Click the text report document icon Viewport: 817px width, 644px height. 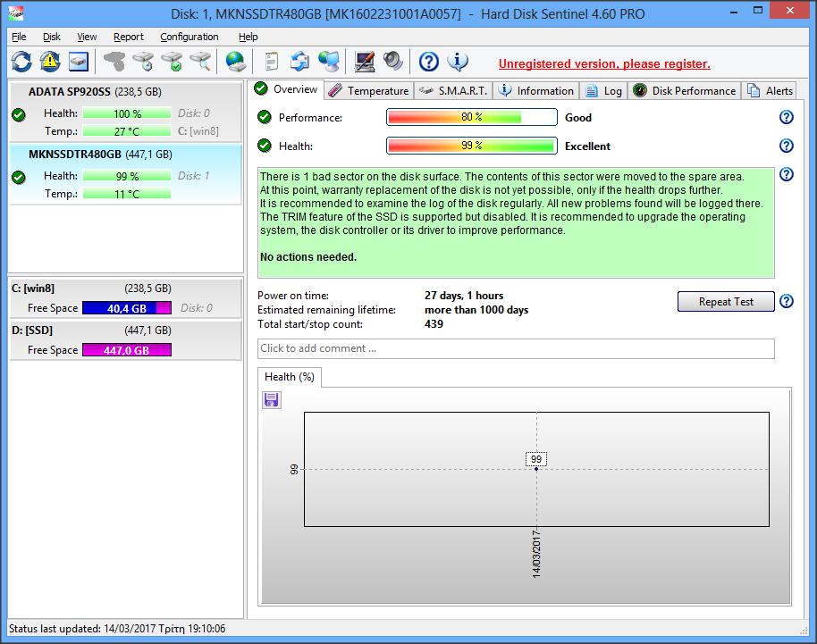coord(271,62)
